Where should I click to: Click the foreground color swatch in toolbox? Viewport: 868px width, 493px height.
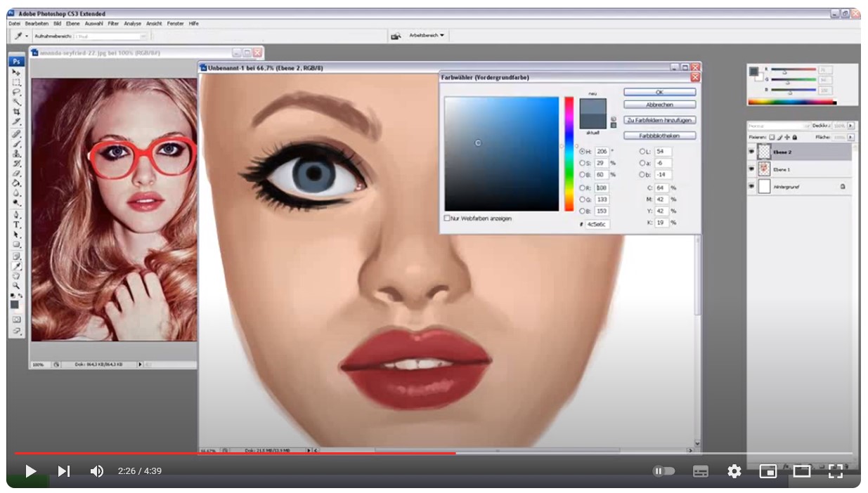[14, 304]
